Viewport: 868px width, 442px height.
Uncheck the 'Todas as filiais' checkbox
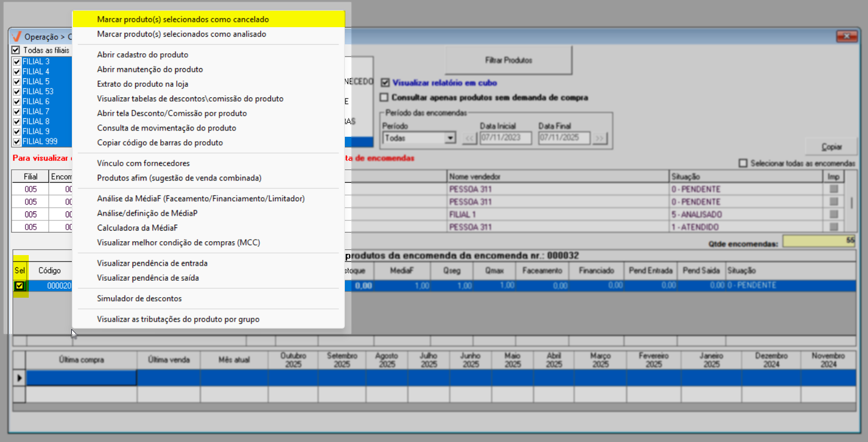(16, 50)
